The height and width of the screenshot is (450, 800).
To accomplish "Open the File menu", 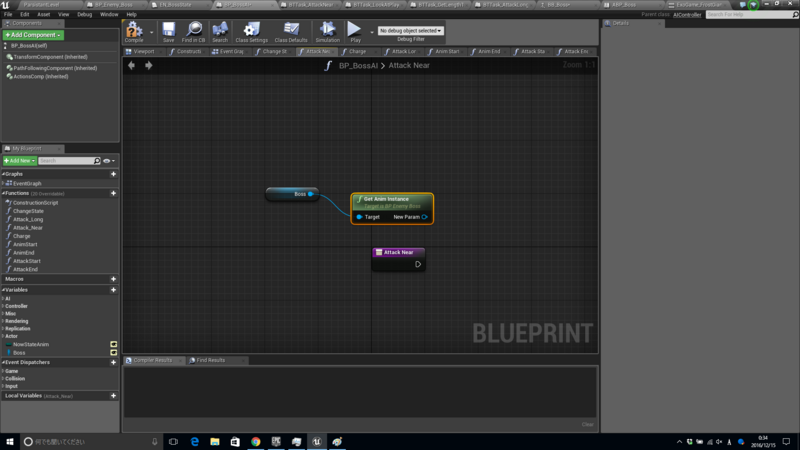I will click(x=8, y=14).
